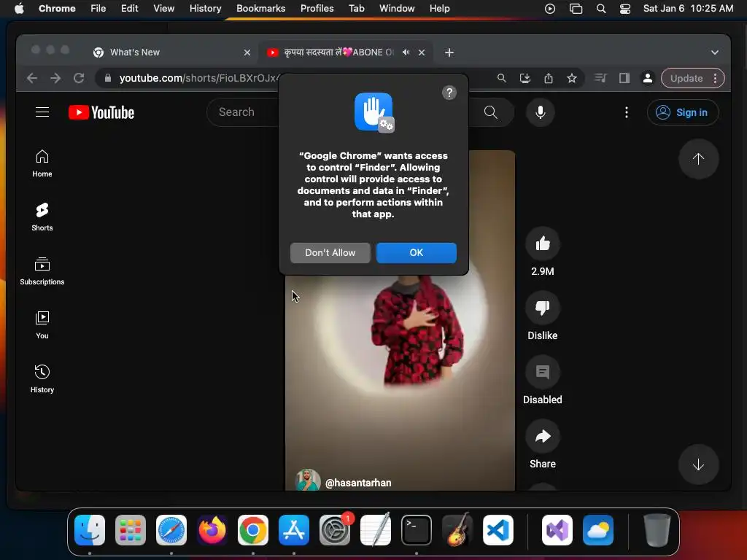
Task: Open the Trash in the Dock
Action: pyautogui.click(x=657, y=529)
